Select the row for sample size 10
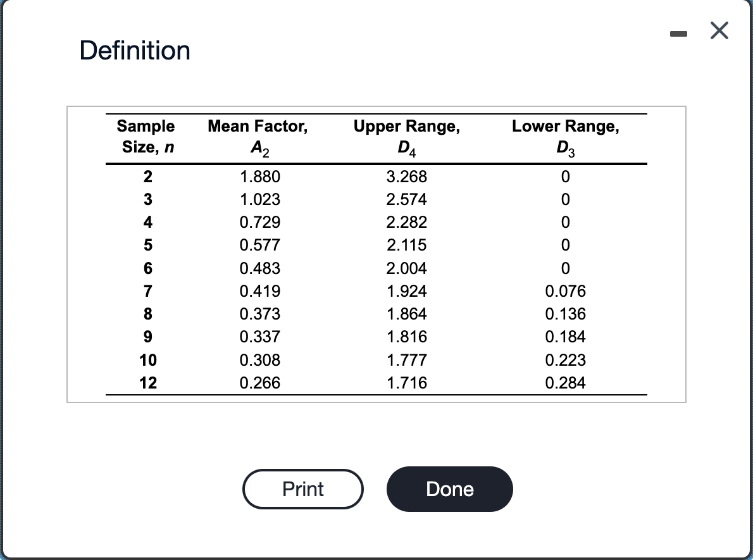The width and height of the screenshot is (753, 560). tap(146, 360)
